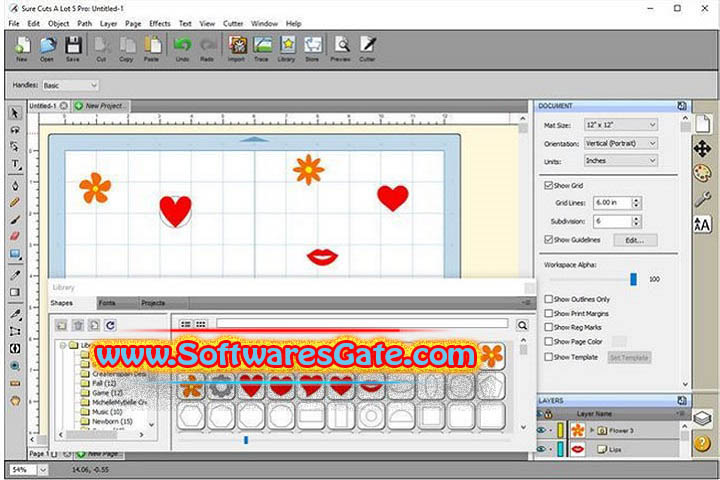Click the Flower 3 layer color swatch

(x=560, y=430)
